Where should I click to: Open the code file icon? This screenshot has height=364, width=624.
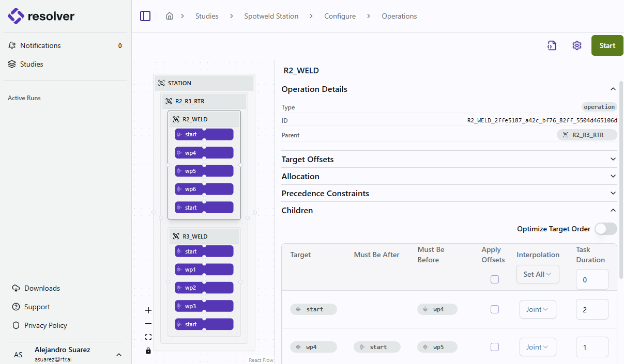click(552, 45)
